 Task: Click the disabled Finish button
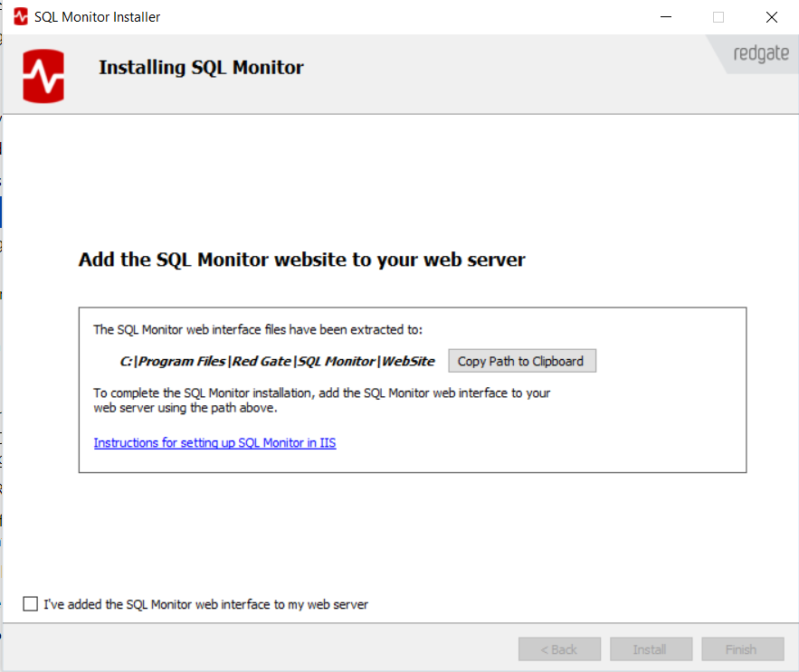click(741, 649)
